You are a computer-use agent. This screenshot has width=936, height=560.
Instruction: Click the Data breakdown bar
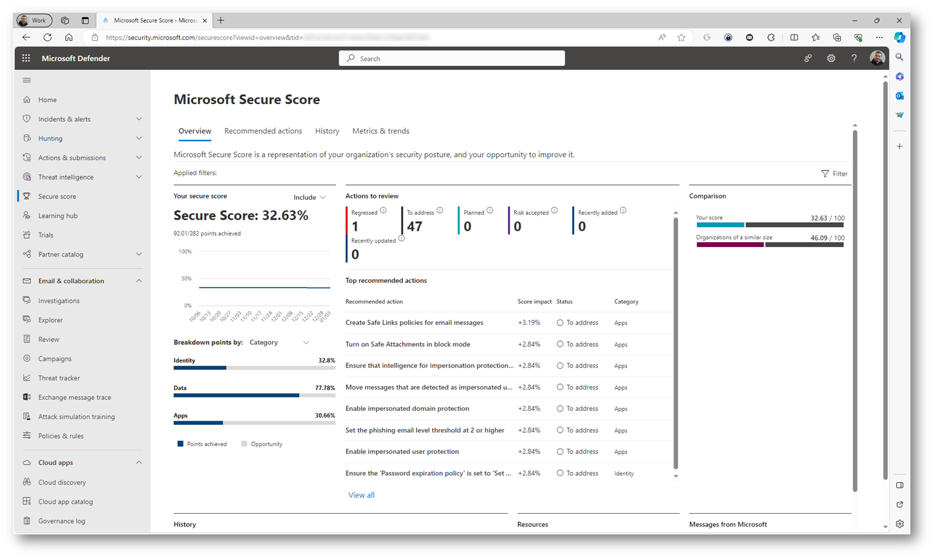254,395
